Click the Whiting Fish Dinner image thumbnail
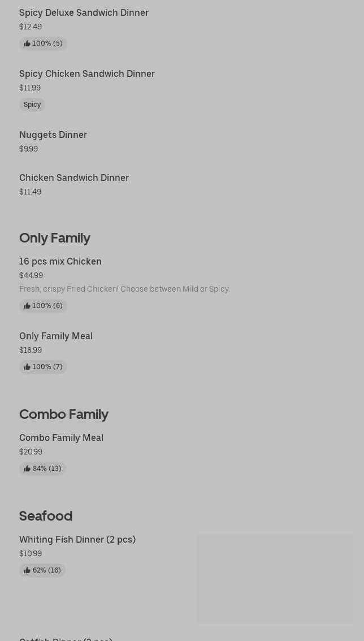 [275, 578]
